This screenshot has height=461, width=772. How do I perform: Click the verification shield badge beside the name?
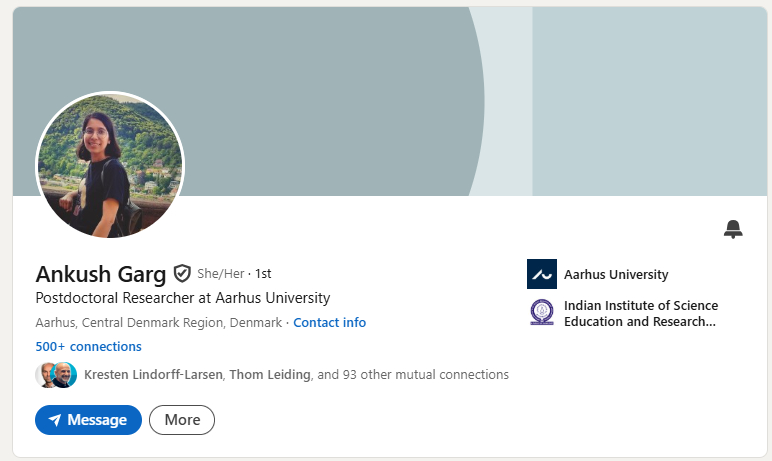coord(182,273)
